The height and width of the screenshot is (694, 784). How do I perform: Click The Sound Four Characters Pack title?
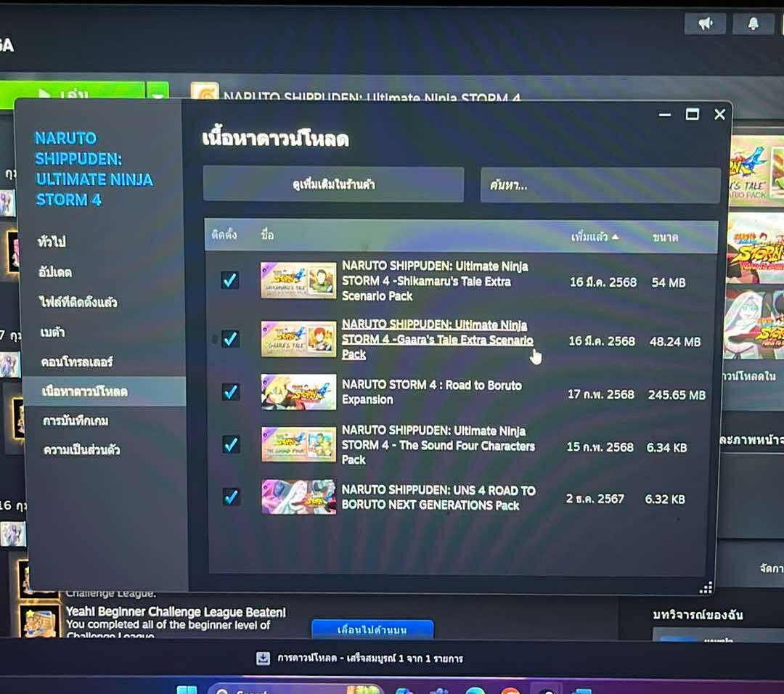click(438, 445)
